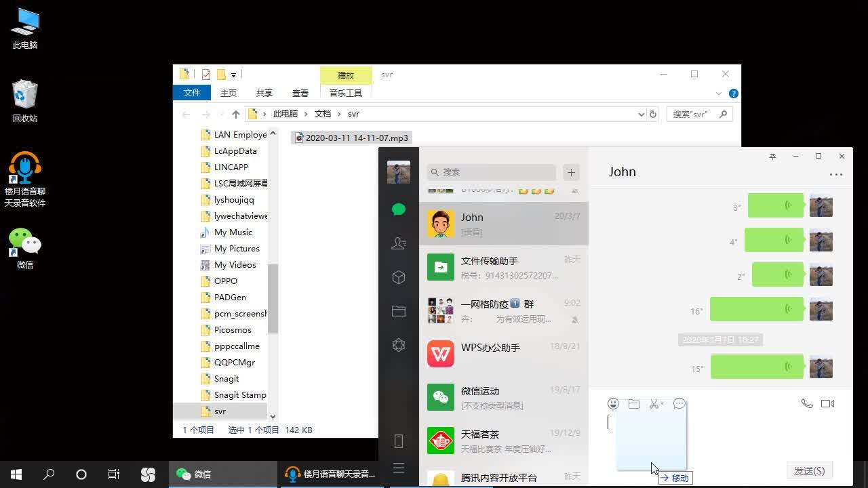868x488 pixels.
Task: Click 文档 in Explorer address breadcrumb
Action: coord(323,114)
